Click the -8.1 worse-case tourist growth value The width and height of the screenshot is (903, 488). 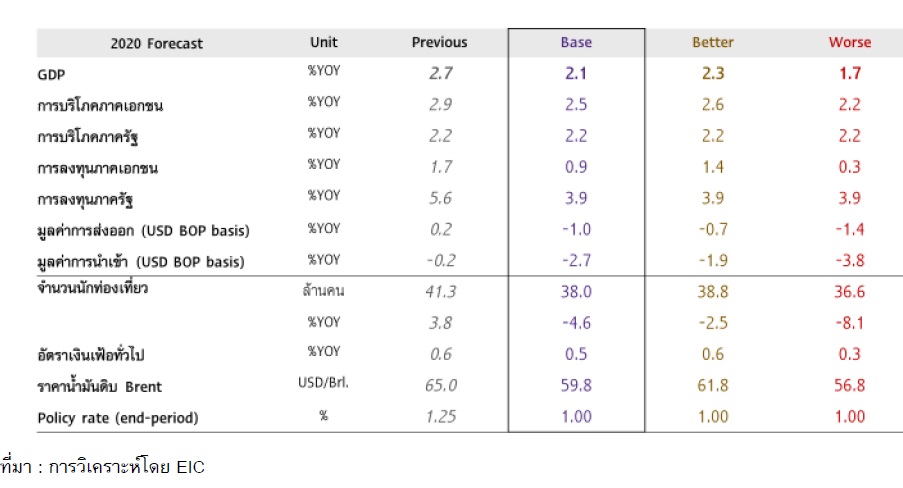[x=849, y=323]
